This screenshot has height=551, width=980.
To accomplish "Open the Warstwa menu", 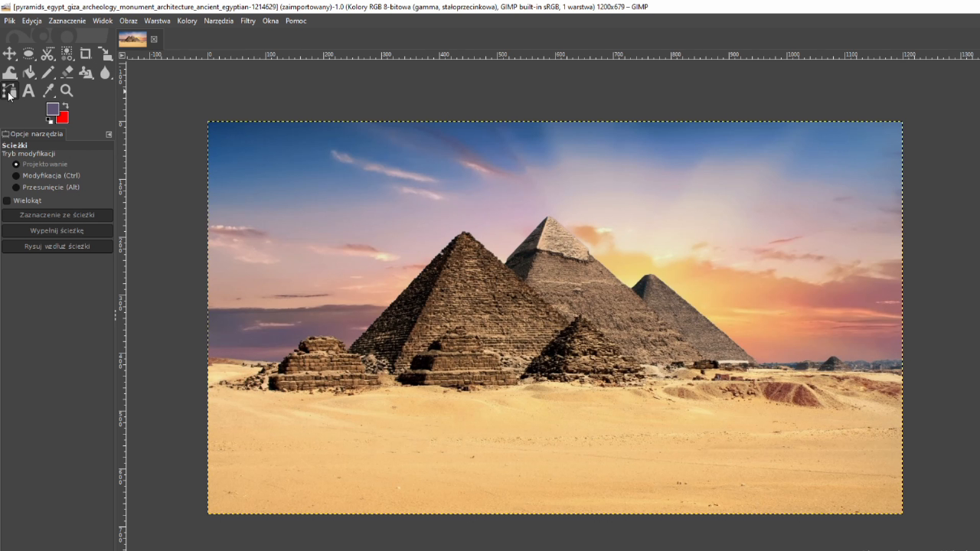I will tap(157, 21).
